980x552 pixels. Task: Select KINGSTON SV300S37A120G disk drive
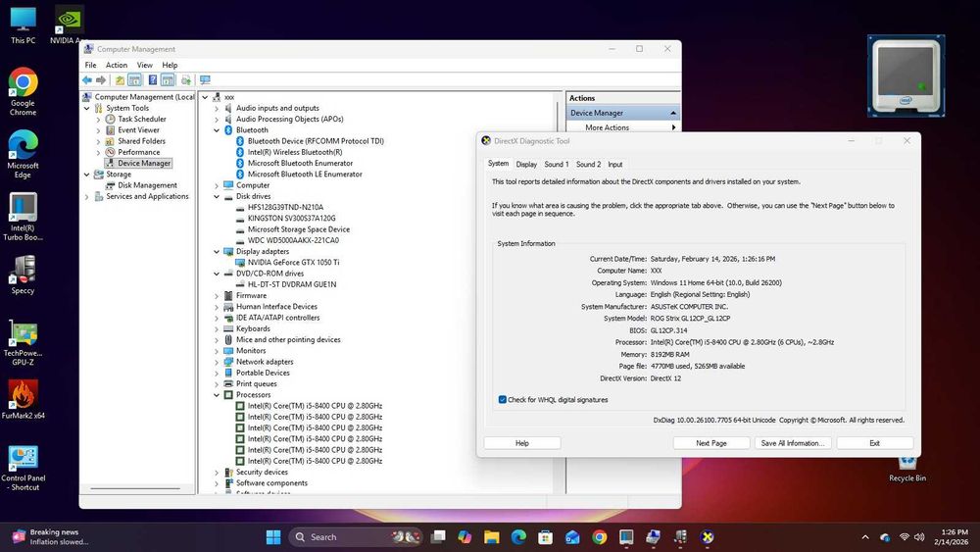291,219
